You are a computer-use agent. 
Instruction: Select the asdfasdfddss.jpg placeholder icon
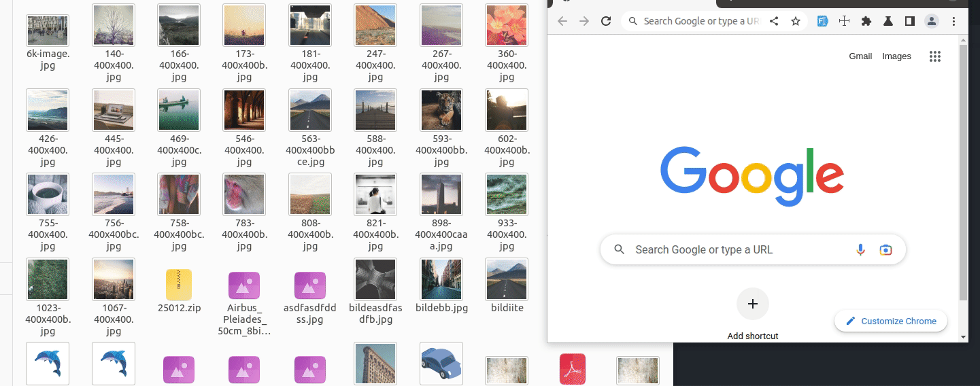(309, 285)
